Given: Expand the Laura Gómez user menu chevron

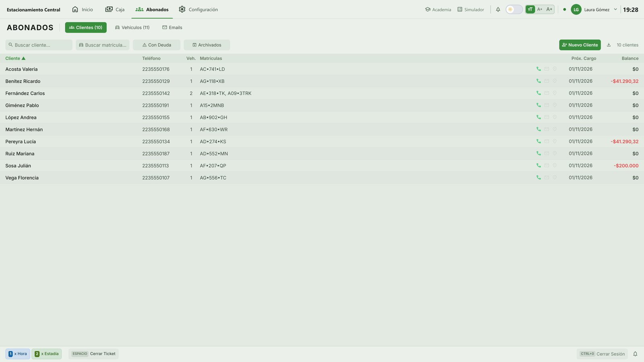Looking at the screenshot, I should pyautogui.click(x=615, y=9).
